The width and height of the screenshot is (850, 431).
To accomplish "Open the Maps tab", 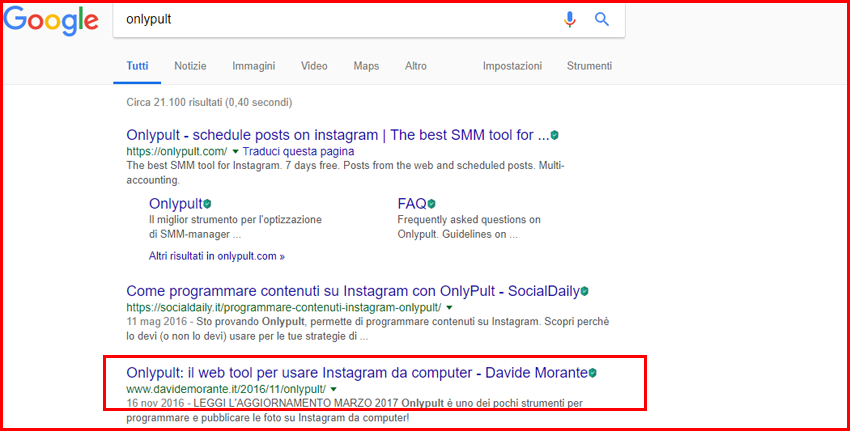I will [366, 66].
